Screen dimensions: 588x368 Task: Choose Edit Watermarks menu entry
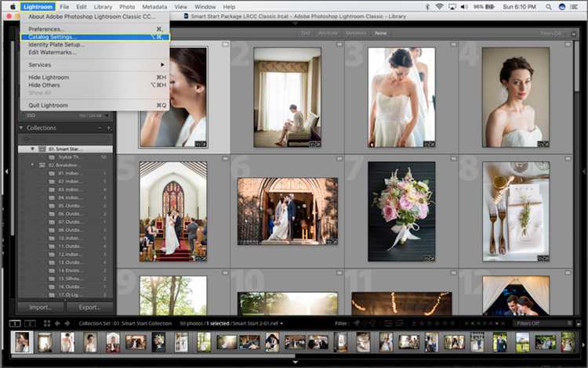click(95, 52)
